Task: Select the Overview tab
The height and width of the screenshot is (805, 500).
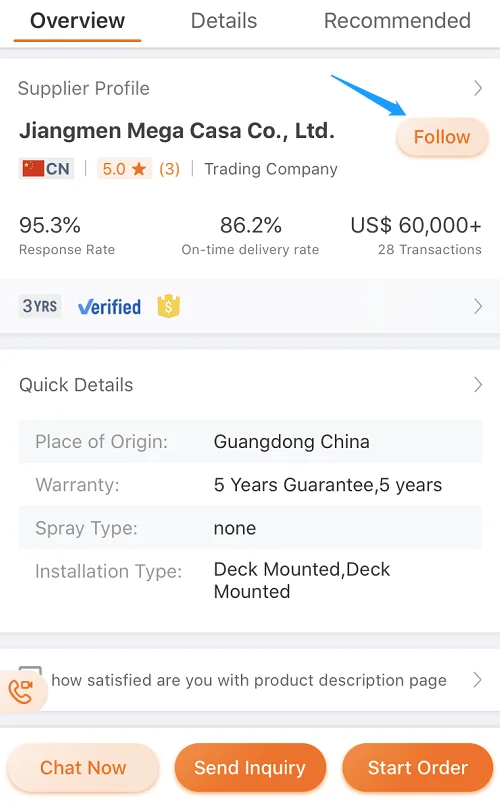Action: coord(78,21)
